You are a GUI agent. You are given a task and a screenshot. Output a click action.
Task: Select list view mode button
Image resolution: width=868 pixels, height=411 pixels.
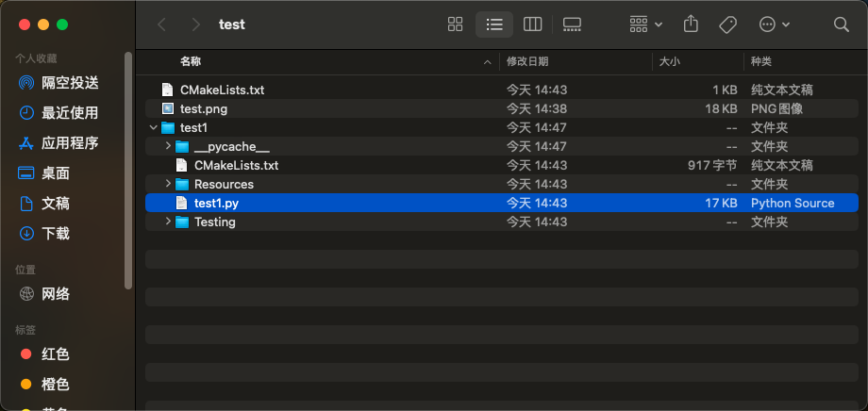click(494, 25)
